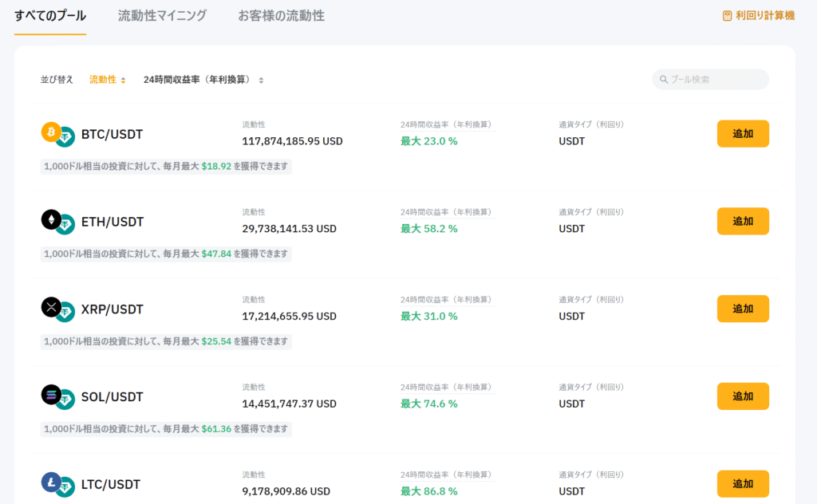Screen dimensions: 817x504
Task: Click the $18.92 monthly earnings note
Action: coord(166,167)
